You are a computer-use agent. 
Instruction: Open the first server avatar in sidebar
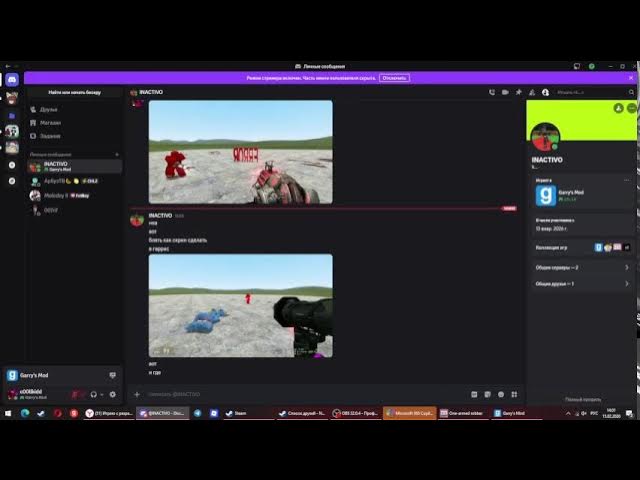coord(12,98)
